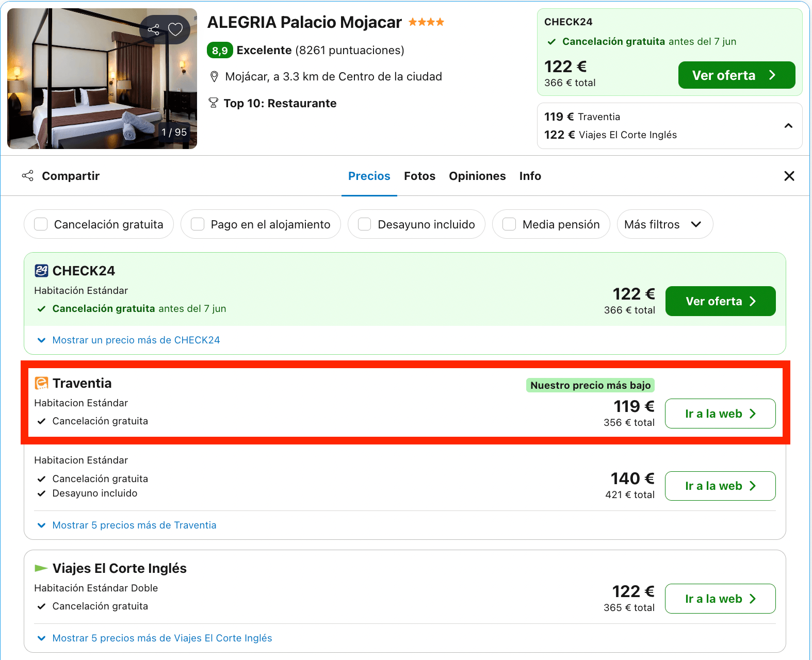Collapse the price comparison list chevron
The height and width of the screenshot is (660, 812).
click(x=788, y=126)
